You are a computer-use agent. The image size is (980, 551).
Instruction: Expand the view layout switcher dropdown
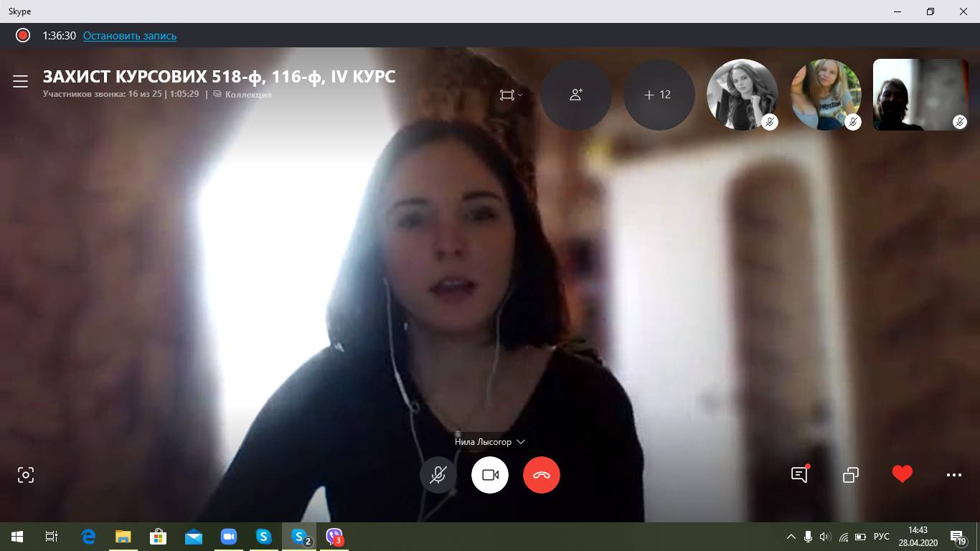[511, 95]
